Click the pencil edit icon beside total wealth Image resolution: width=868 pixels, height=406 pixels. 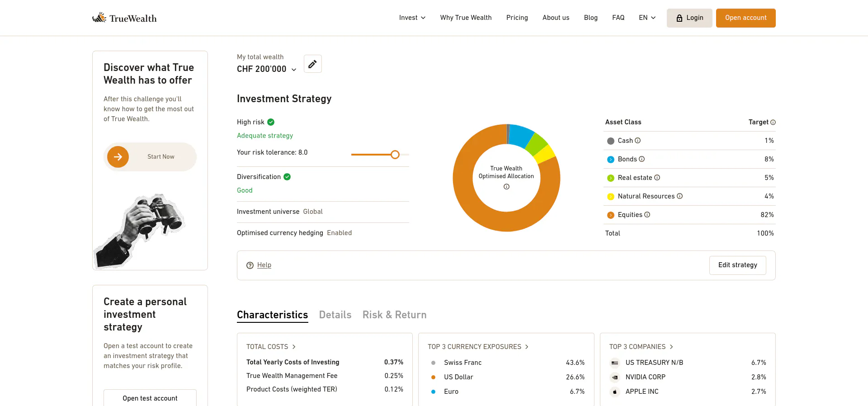pyautogui.click(x=312, y=64)
